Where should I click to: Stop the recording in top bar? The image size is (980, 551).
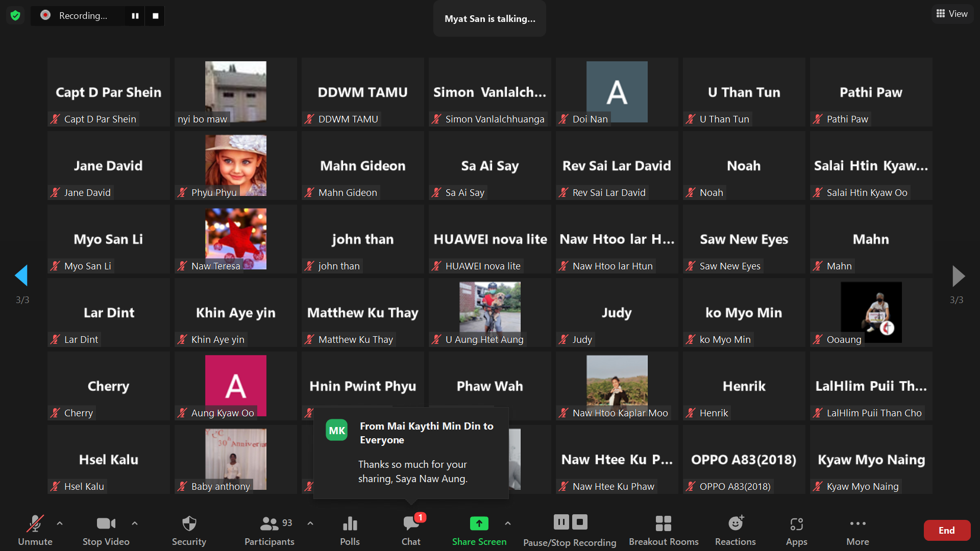(x=156, y=16)
